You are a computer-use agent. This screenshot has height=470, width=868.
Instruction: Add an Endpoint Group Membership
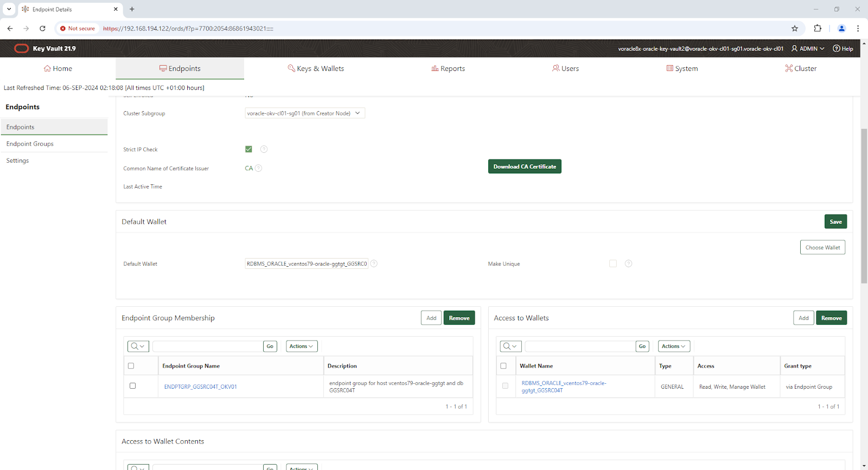pyautogui.click(x=431, y=318)
